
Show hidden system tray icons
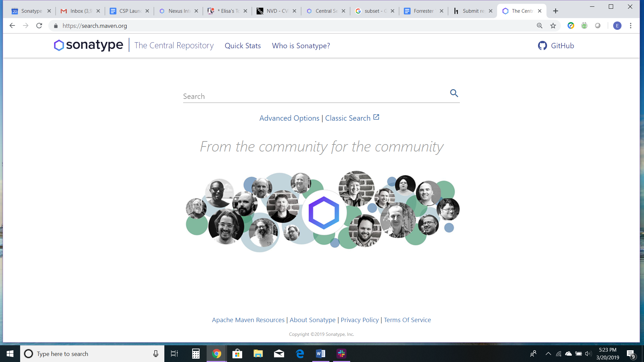tap(548, 354)
